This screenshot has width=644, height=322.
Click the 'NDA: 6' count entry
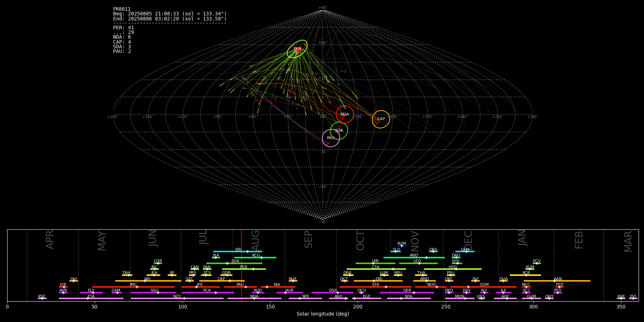pos(122,37)
